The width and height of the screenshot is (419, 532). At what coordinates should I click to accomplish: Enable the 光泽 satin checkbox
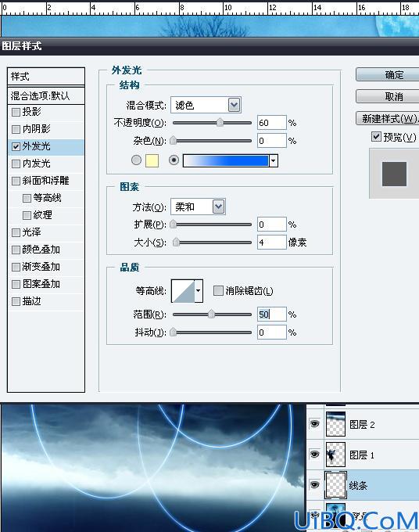point(16,232)
